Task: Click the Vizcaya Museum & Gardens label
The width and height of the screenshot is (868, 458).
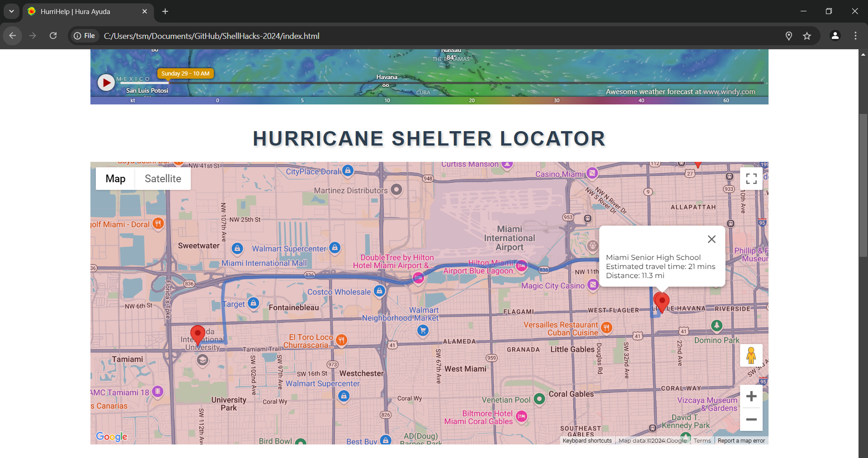Action: [707, 404]
